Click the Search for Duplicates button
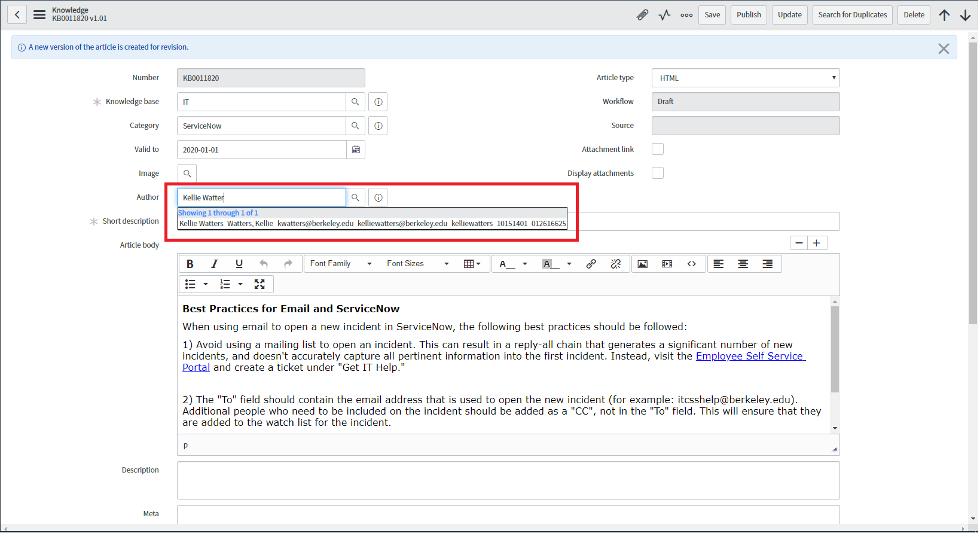Screen dimensions: 980x533 (x=853, y=15)
